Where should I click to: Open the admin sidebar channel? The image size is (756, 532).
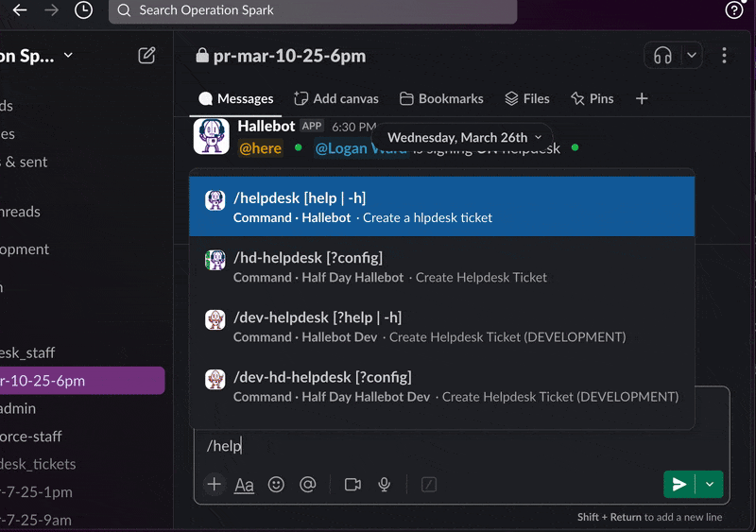82,408
